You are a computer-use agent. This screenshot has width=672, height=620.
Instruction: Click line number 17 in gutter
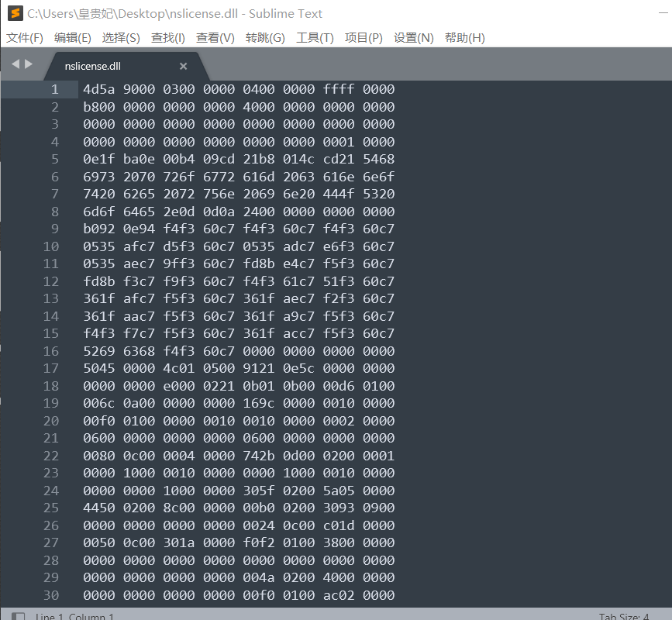coord(50,368)
